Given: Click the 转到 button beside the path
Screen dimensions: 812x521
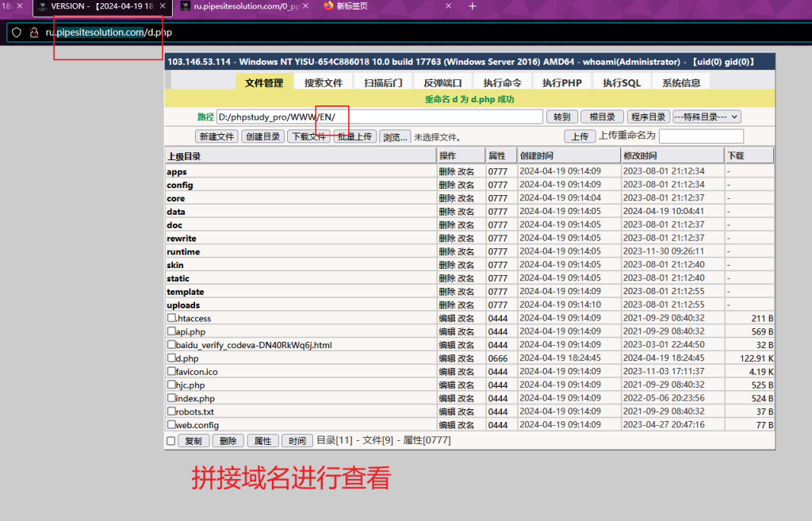Looking at the screenshot, I should (x=561, y=117).
